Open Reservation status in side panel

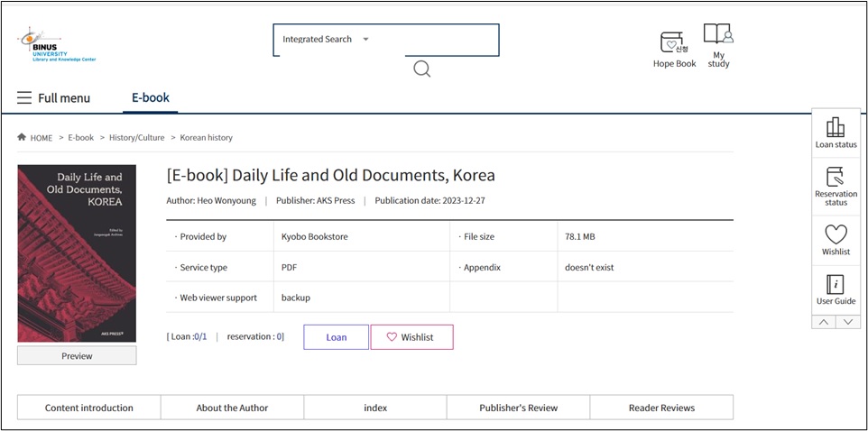pos(836,186)
